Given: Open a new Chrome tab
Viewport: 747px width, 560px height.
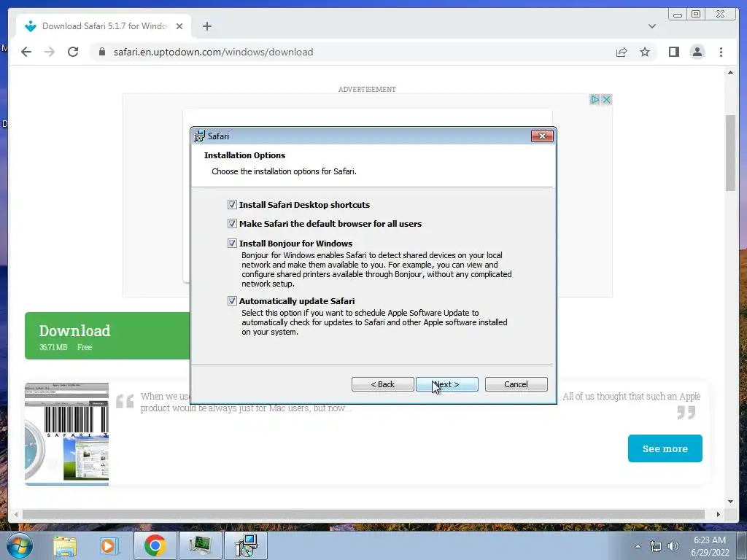Looking at the screenshot, I should 206,26.
